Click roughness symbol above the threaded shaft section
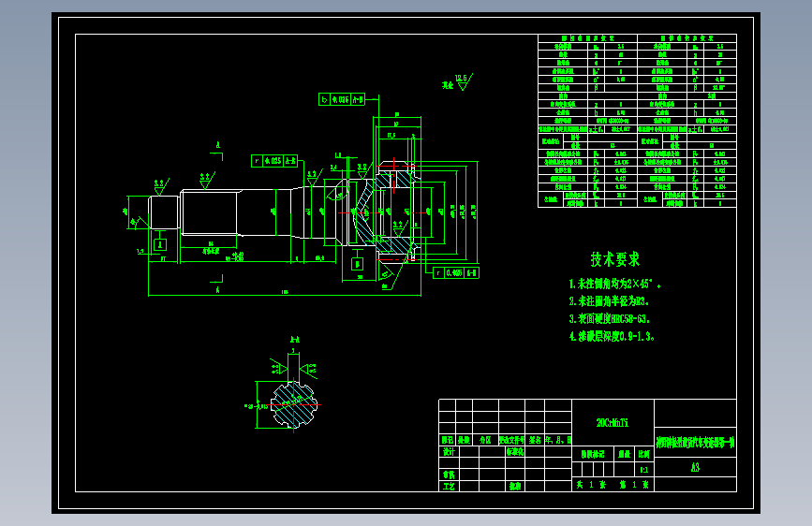The height and width of the screenshot is (526, 812). [x=207, y=180]
